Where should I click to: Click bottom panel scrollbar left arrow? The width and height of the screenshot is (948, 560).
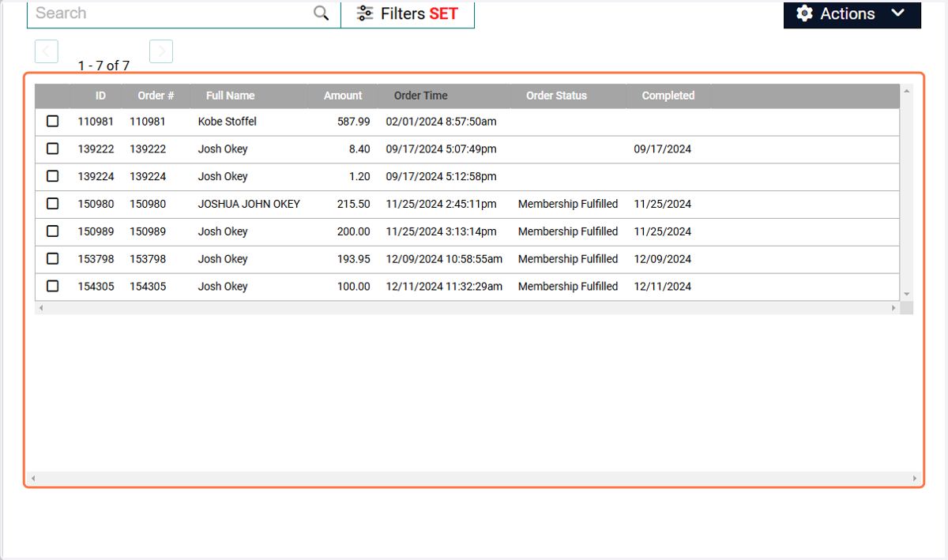(33, 479)
